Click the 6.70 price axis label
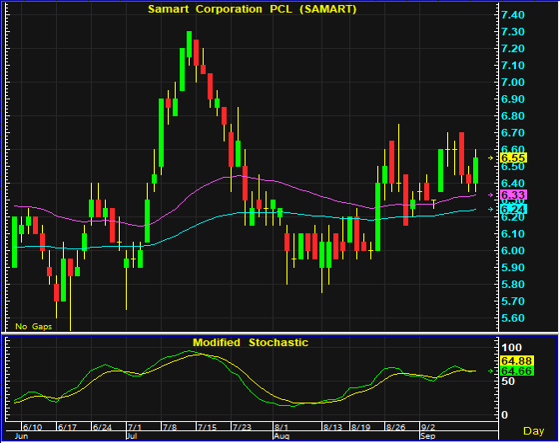This screenshot has height=443, width=560. (x=513, y=133)
